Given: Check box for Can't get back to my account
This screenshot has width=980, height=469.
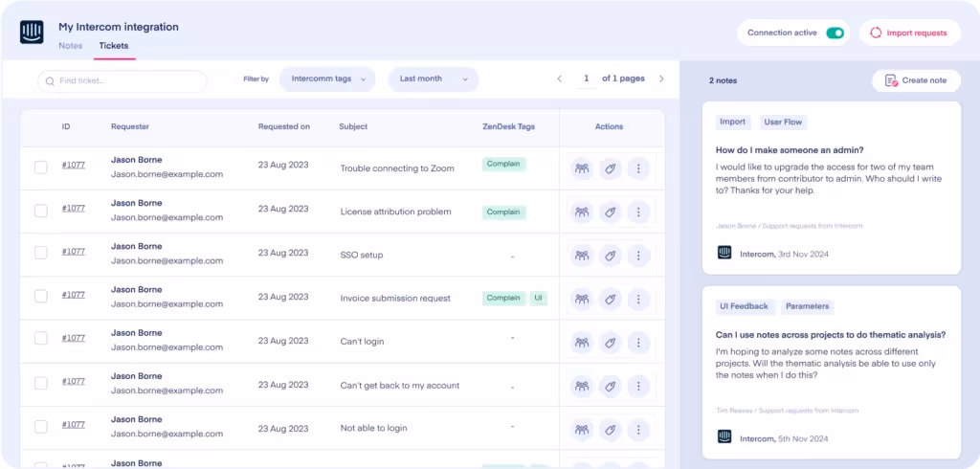Looking at the screenshot, I should tap(40, 383).
